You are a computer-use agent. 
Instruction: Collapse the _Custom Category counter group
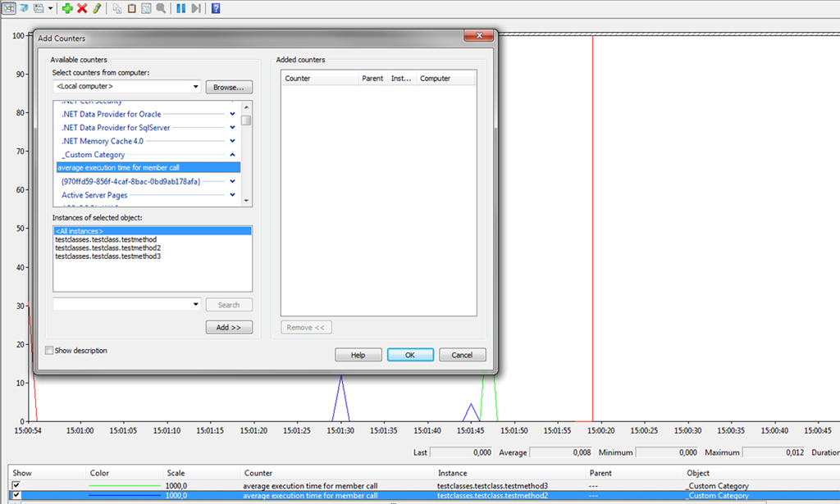[x=232, y=154]
